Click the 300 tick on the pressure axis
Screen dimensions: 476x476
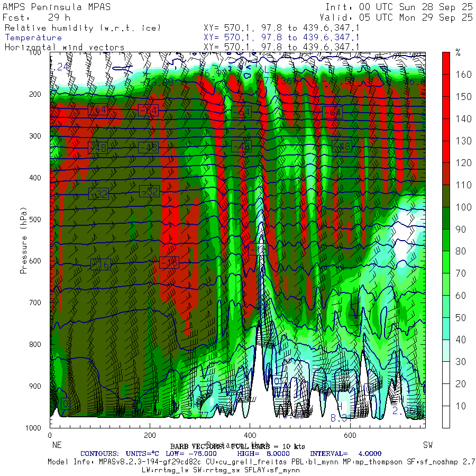click(35, 136)
